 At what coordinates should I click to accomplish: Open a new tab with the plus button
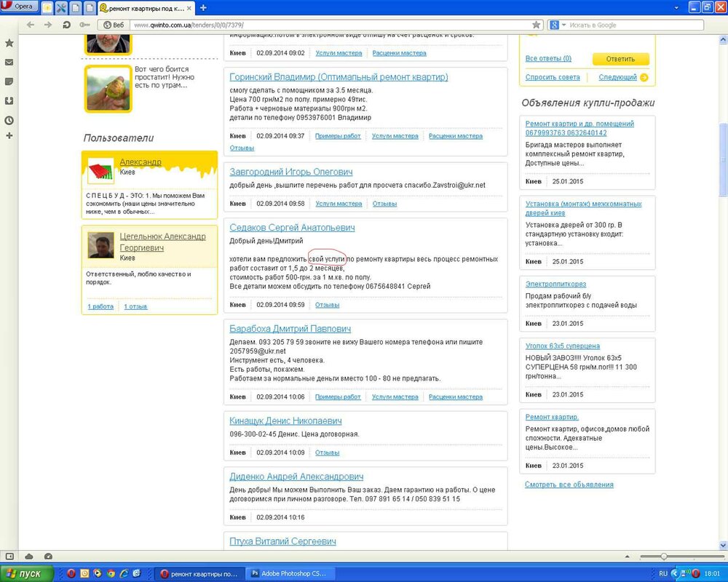click(x=202, y=7)
